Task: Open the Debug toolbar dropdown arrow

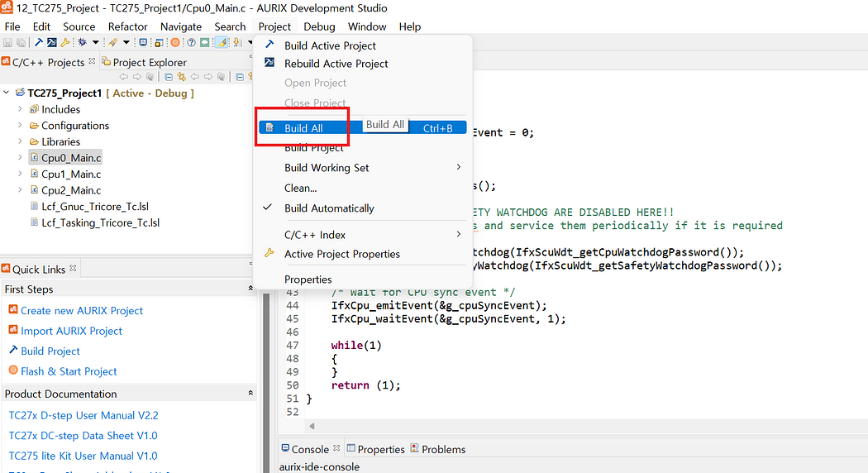Action: click(x=96, y=43)
